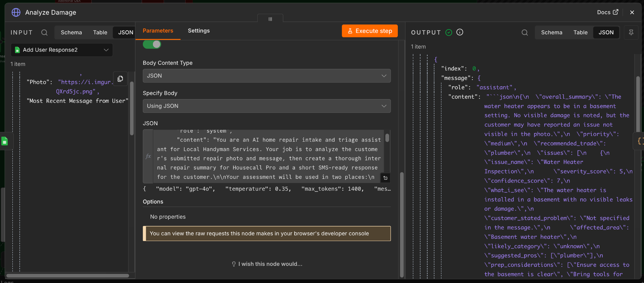Image resolution: width=644 pixels, height=283 pixels.
Task: Pin the output data
Action: tap(631, 33)
